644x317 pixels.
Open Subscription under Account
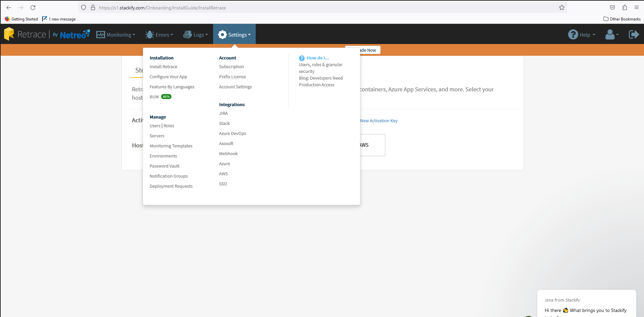232,67
